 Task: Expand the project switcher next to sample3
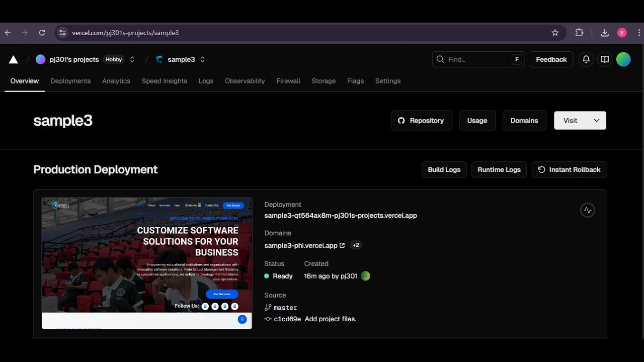[202, 59]
